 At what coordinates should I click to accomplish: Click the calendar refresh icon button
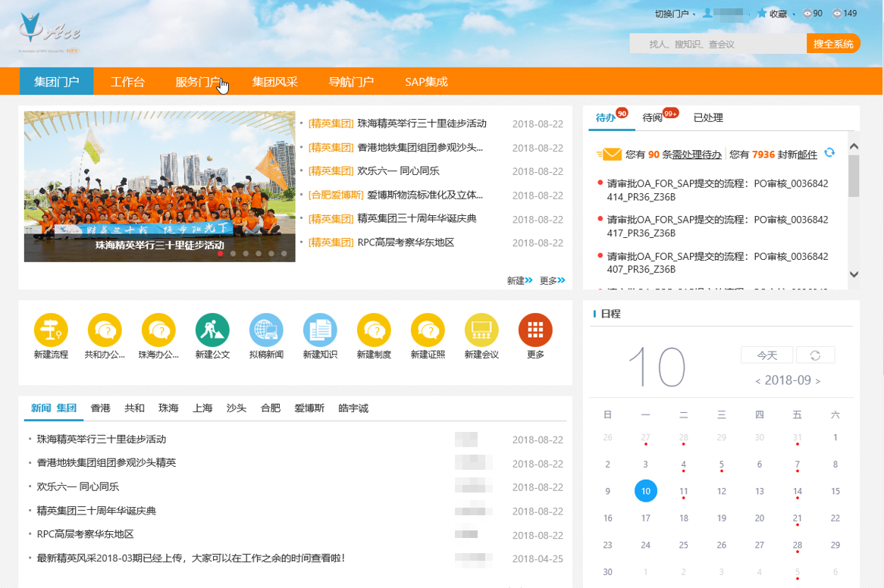[x=815, y=355]
